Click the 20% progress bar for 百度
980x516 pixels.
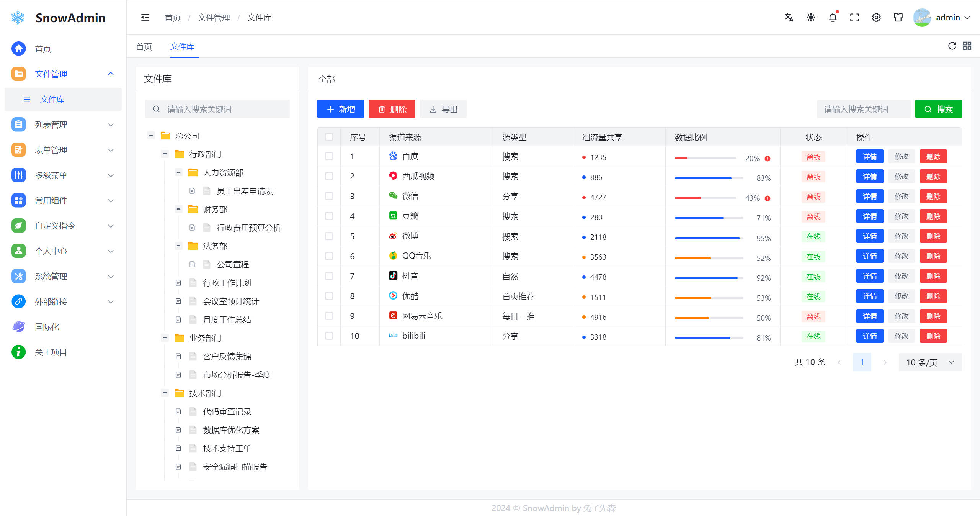click(705, 158)
